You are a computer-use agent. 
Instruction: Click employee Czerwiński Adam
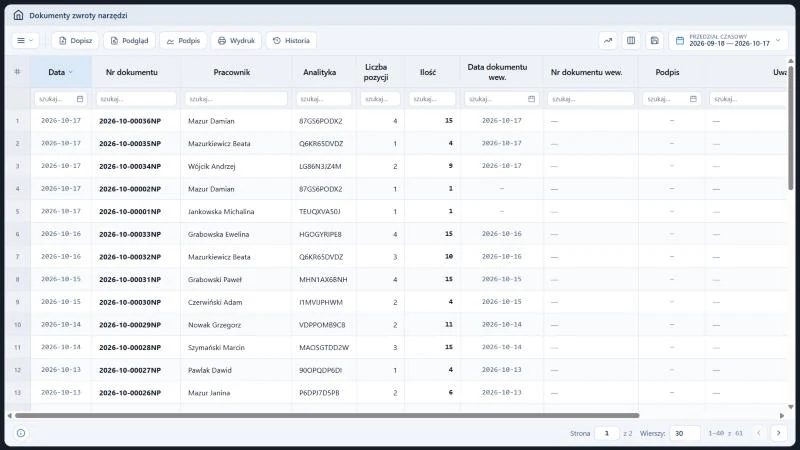(215, 302)
